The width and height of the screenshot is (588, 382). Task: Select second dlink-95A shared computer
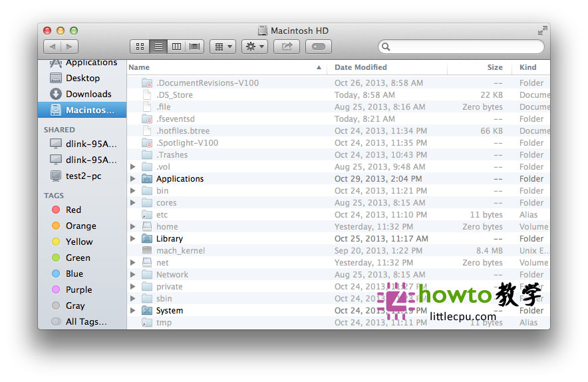coord(82,160)
